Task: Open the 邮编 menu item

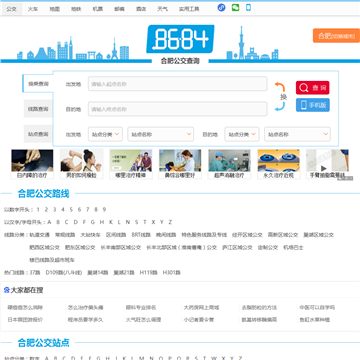Action: coord(119,9)
